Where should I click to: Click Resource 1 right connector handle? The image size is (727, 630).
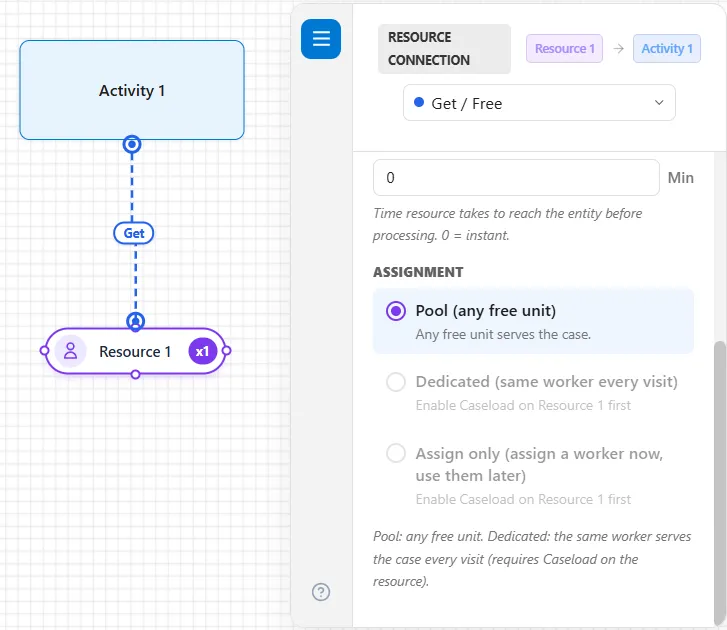(x=226, y=350)
